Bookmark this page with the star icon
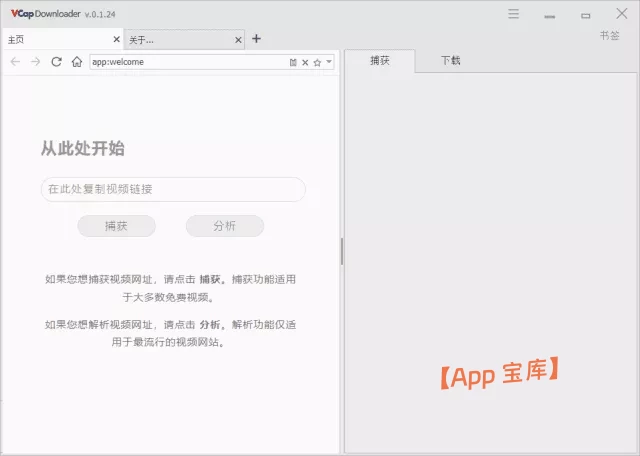This screenshot has width=640, height=456. click(317, 62)
